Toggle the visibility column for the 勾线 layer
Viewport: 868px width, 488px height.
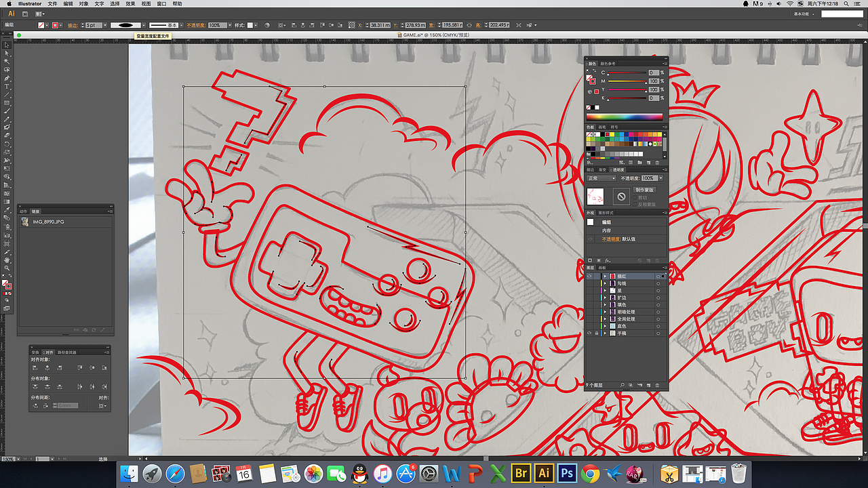(589, 283)
